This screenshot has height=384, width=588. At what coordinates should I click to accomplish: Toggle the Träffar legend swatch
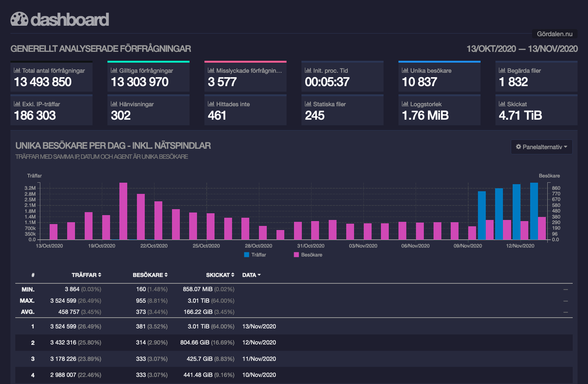[247, 255]
